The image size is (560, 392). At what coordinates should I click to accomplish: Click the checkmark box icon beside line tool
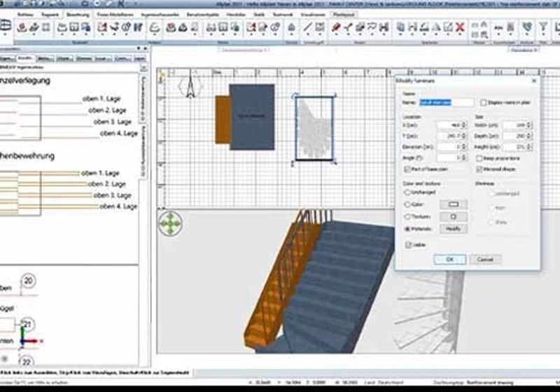tap(320, 27)
